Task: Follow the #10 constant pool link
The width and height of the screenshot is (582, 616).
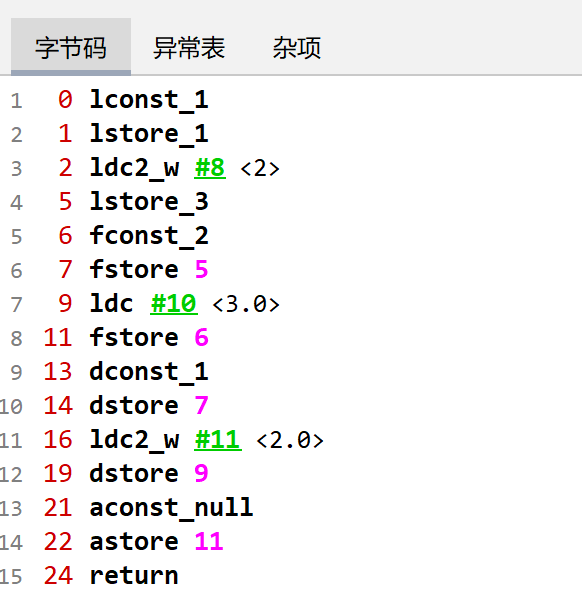Action: [x=174, y=304]
